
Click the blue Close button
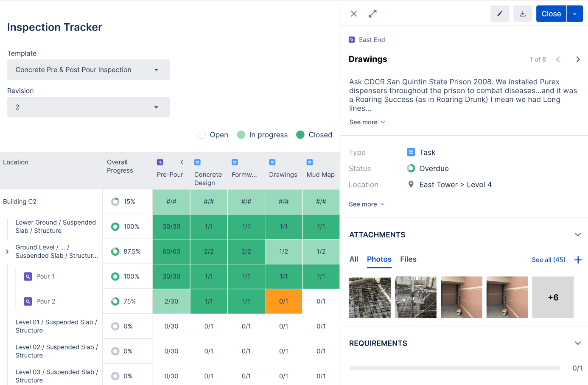[551, 14]
